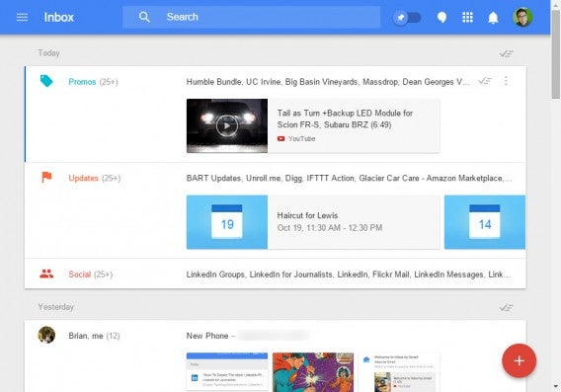Image resolution: width=561 pixels, height=392 pixels.
Task: Open the Superman comic attachment thumbnail
Action: pyautogui.click(x=313, y=372)
